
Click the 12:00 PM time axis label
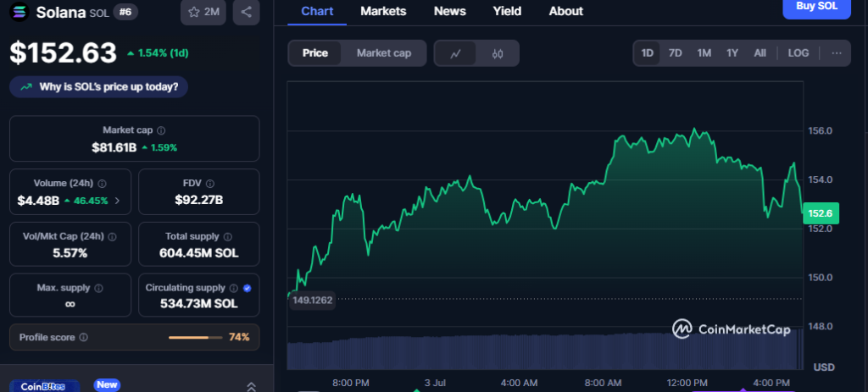coord(687,383)
